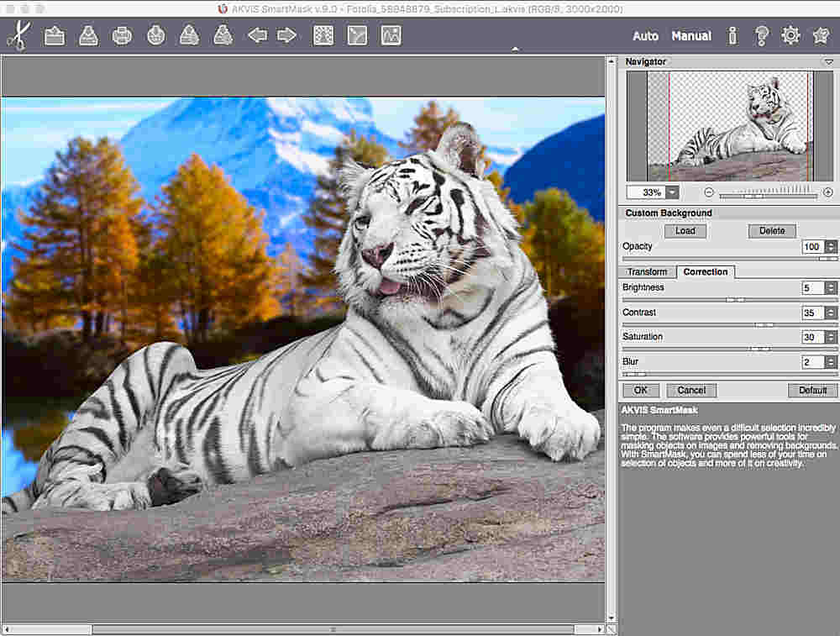This screenshot has height=636, width=840.
Task: Open help with the question mark icon
Action: click(762, 36)
